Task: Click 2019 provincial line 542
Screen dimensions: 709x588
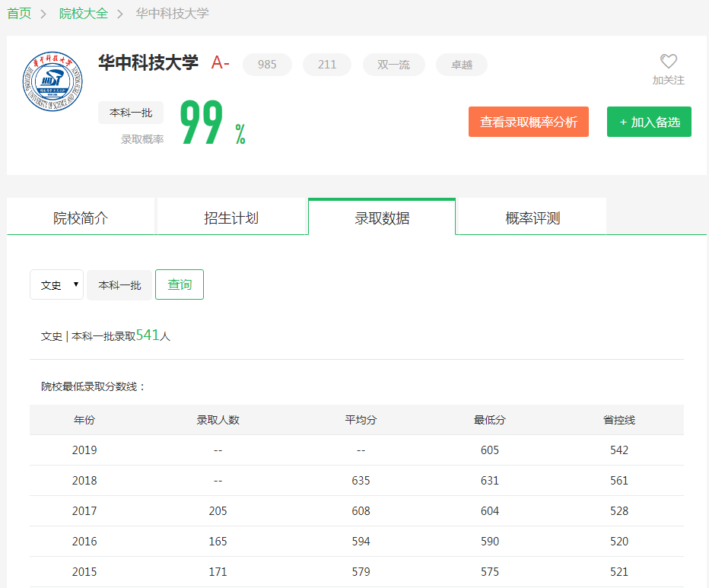Action: pyautogui.click(x=619, y=450)
